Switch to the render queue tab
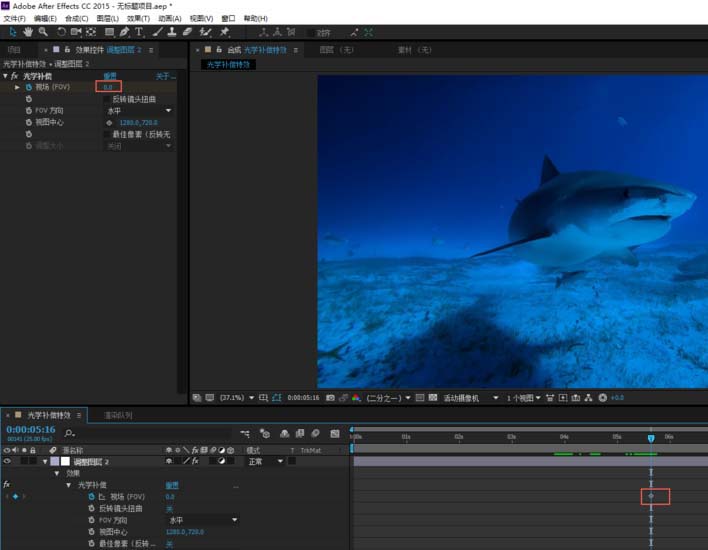The image size is (708, 550). (x=118, y=415)
